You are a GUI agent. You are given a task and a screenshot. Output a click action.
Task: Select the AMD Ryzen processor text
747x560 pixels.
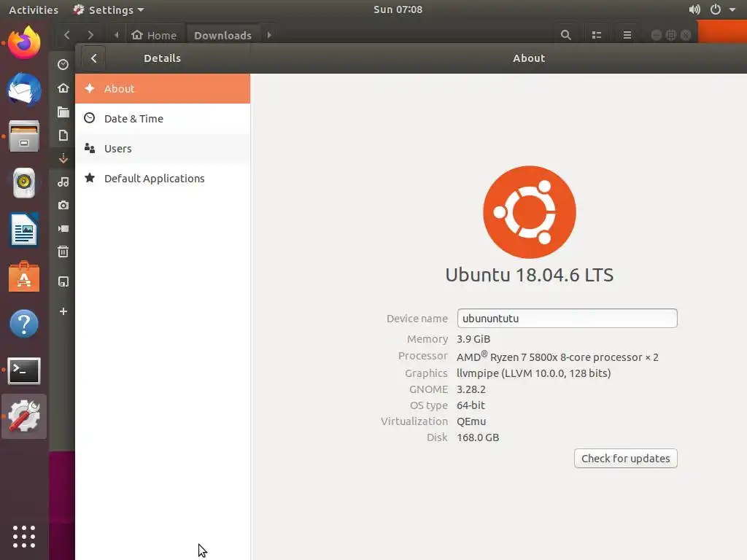coord(557,357)
